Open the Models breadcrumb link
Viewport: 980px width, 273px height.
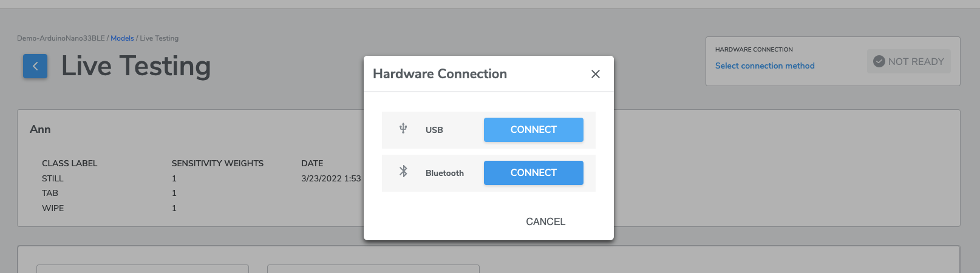[122, 38]
